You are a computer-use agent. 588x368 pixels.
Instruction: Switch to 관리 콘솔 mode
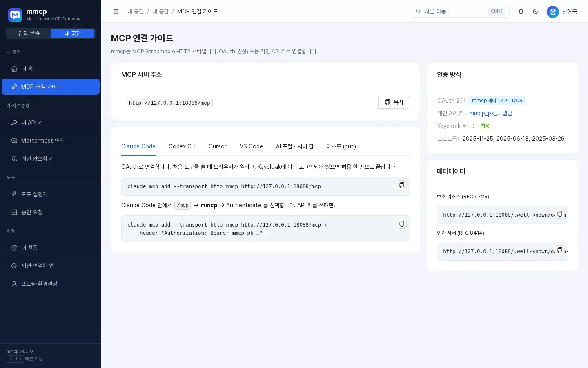coord(29,34)
